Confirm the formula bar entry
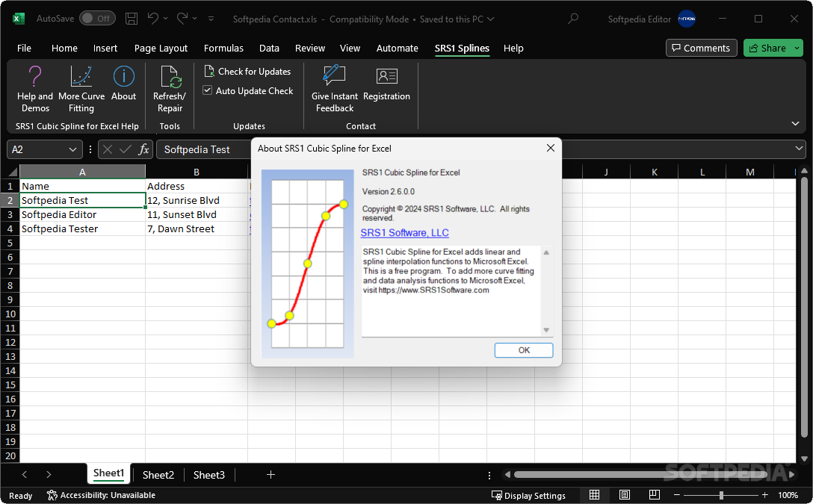The height and width of the screenshot is (504, 813). tap(125, 149)
